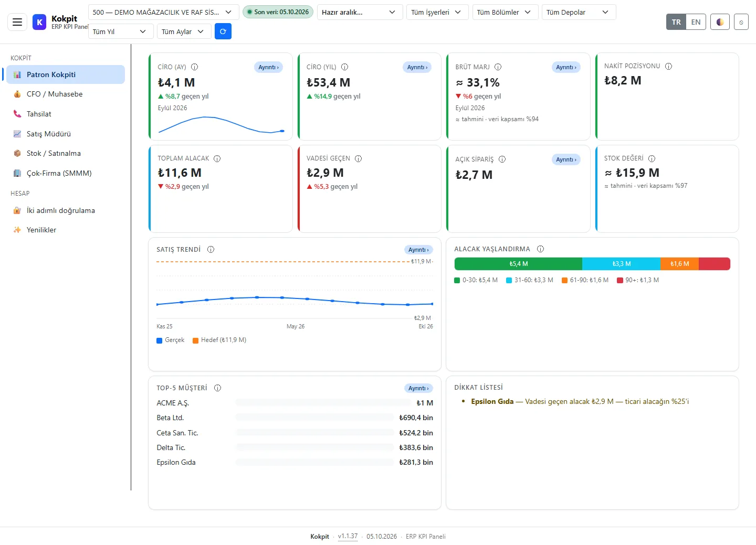Open the company selector dropdown
The height and width of the screenshot is (545, 756).
163,12
